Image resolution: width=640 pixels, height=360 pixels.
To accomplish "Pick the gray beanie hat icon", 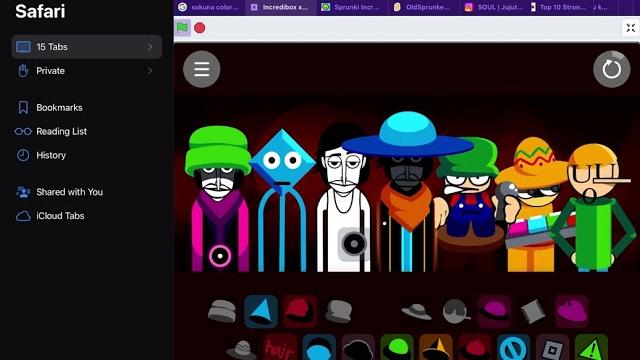I will 222,311.
